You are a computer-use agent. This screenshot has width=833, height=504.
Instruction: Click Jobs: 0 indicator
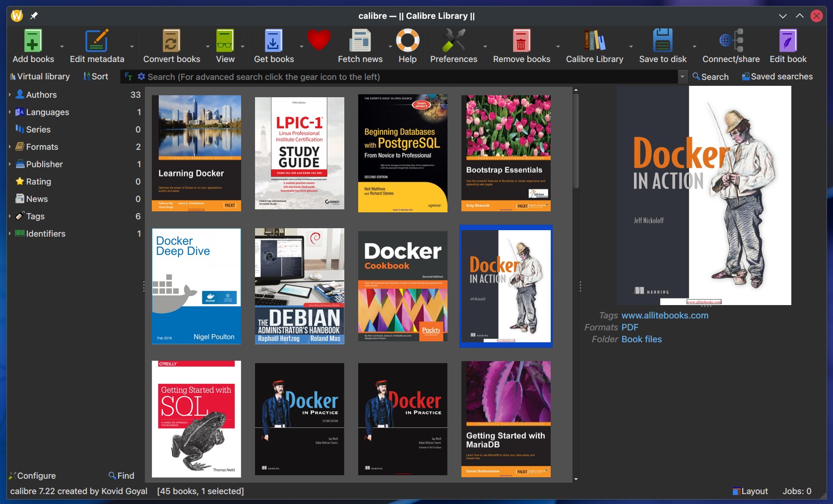pos(797,491)
